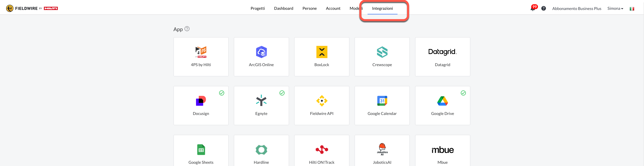644x166 pixels.
Task: Open the Datagrid integration card
Action: [x=443, y=57]
